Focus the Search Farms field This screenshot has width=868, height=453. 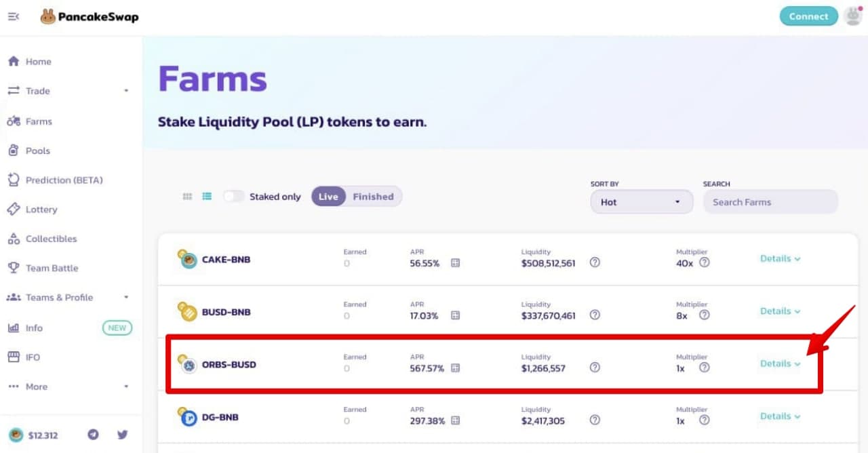(x=770, y=202)
